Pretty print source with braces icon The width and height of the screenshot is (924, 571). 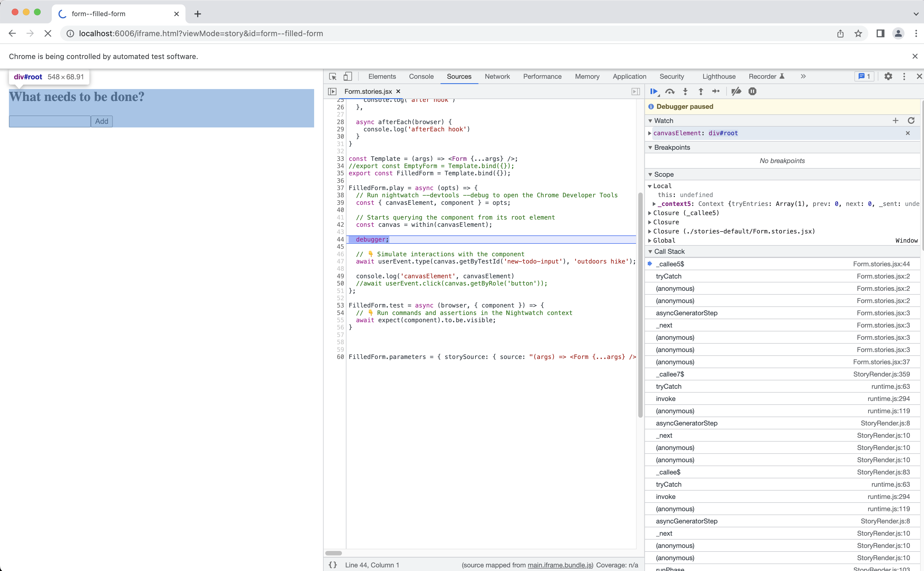point(333,565)
